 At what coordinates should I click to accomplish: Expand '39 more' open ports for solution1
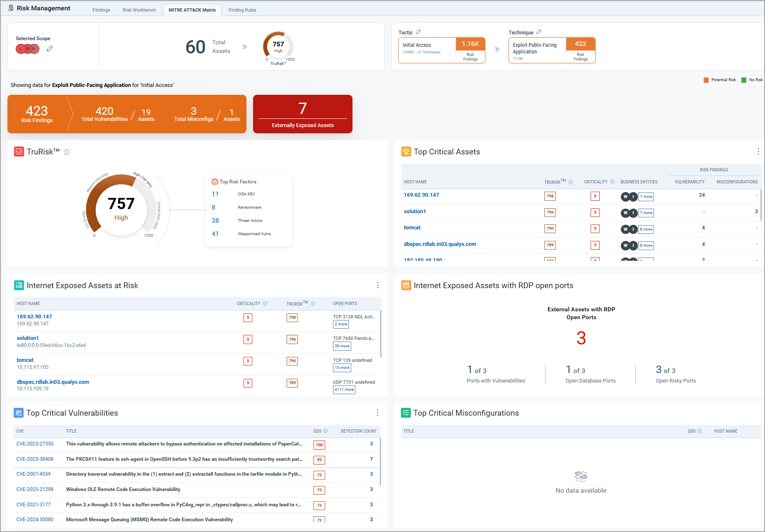[x=342, y=346]
